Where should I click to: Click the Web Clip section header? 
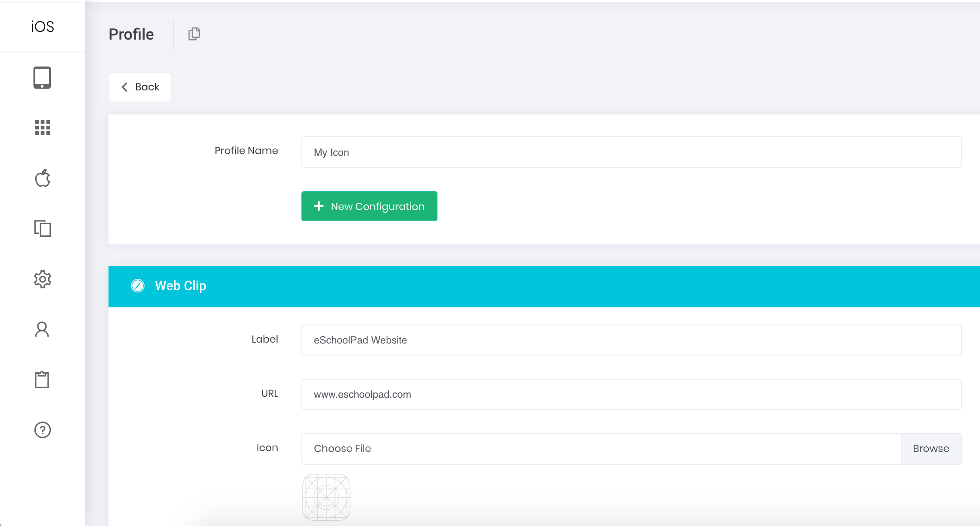click(x=544, y=286)
